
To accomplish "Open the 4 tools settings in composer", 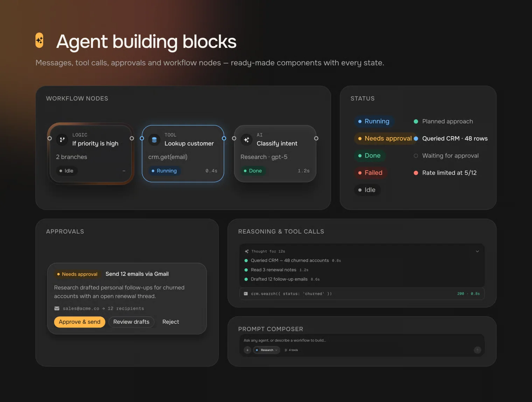I will pyautogui.click(x=291, y=350).
